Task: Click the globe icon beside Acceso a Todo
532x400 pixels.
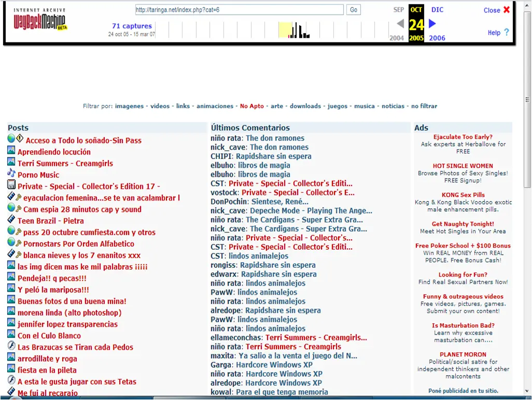Action: pos(11,138)
